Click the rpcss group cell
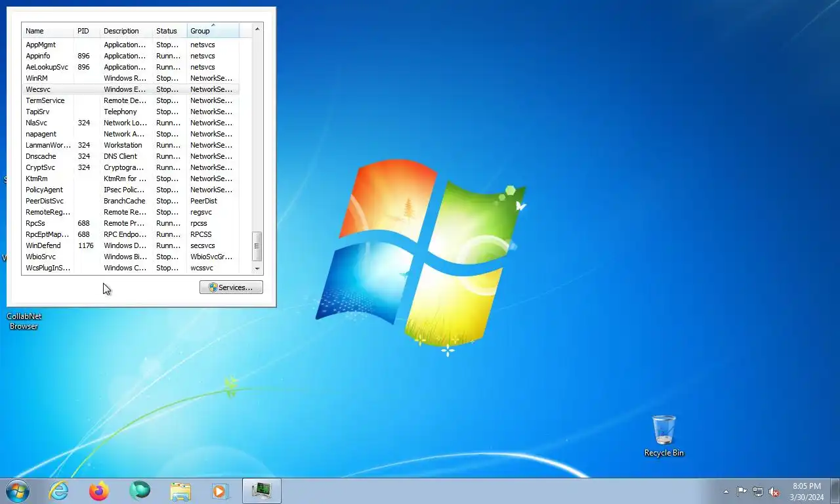 (x=199, y=223)
